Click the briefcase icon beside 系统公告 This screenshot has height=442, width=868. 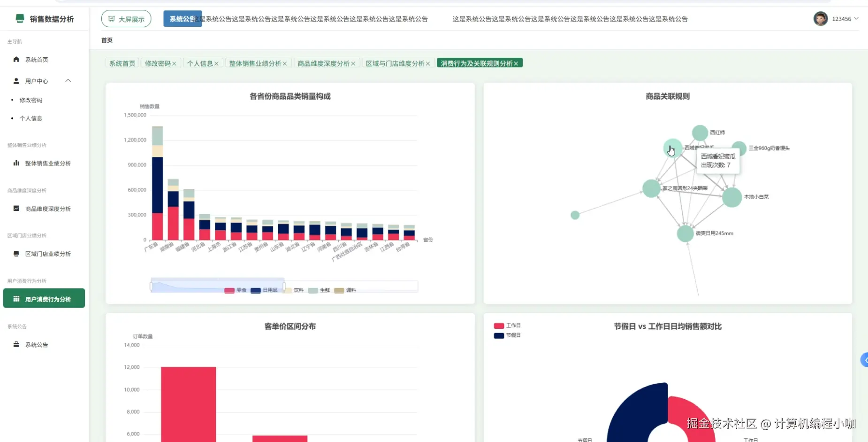click(x=16, y=344)
